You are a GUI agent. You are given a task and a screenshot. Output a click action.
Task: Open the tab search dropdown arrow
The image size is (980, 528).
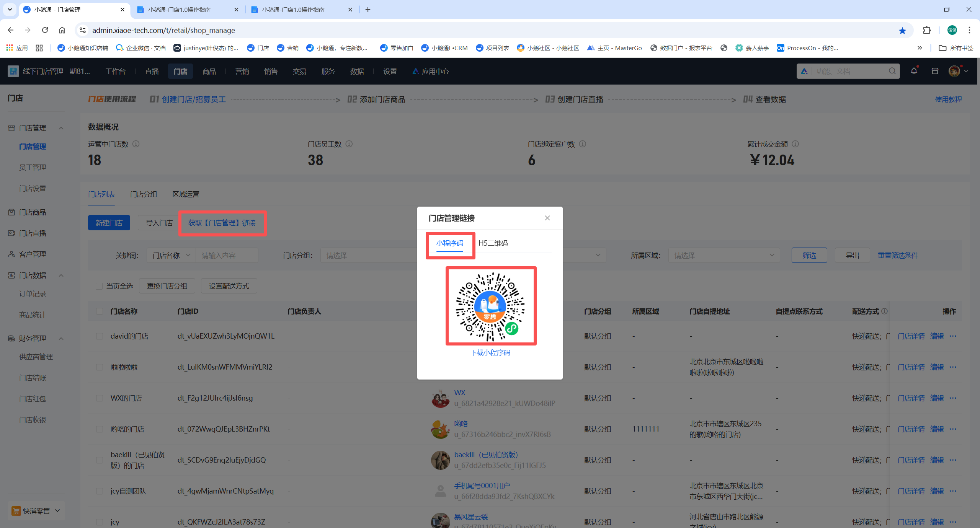pos(10,10)
